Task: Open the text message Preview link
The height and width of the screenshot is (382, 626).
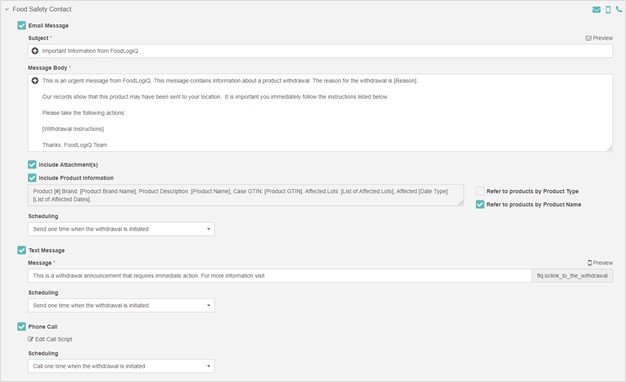Action: (x=600, y=263)
